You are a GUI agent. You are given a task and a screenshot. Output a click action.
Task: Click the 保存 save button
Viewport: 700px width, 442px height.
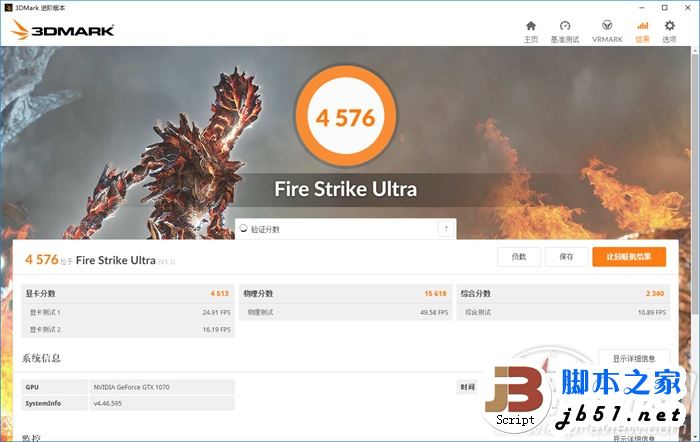coord(566,257)
